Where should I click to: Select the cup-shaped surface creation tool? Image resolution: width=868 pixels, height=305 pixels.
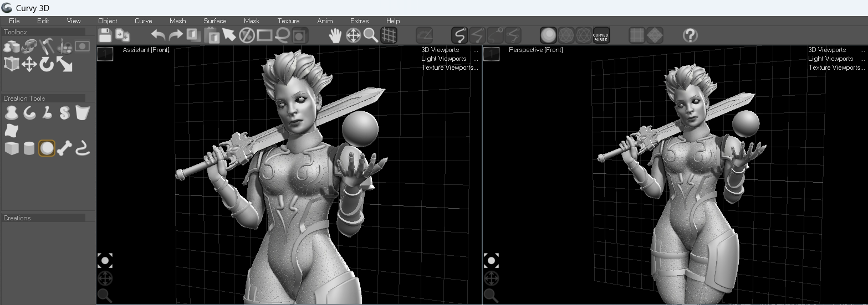[83, 113]
